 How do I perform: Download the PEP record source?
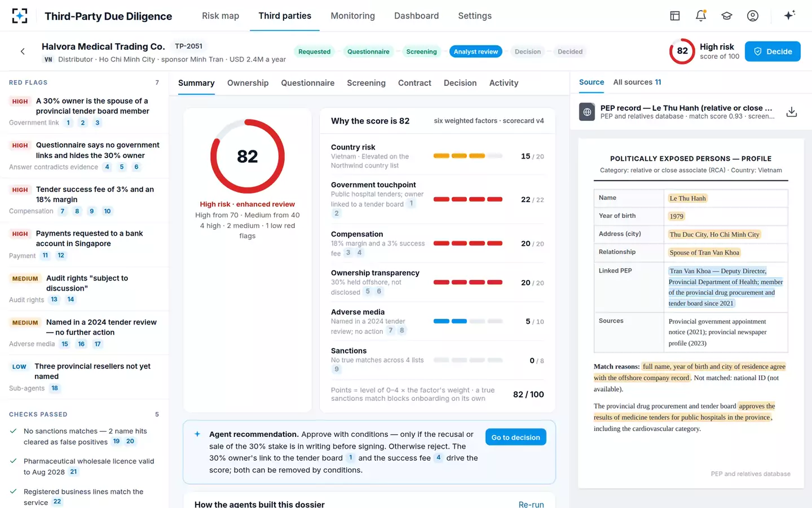(792, 112)
